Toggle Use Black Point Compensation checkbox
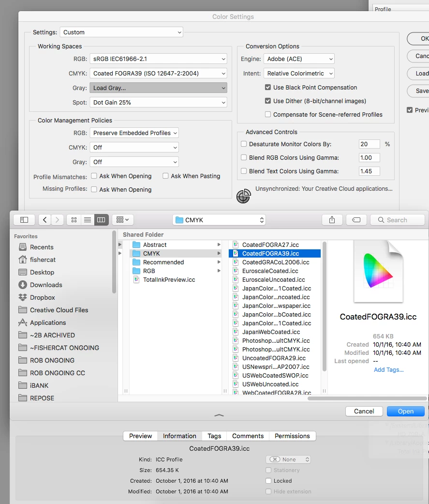 pos(268,87)
